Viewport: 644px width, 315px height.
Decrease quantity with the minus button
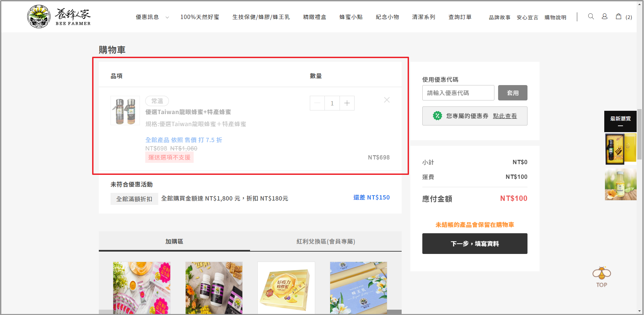pos(317,103)
